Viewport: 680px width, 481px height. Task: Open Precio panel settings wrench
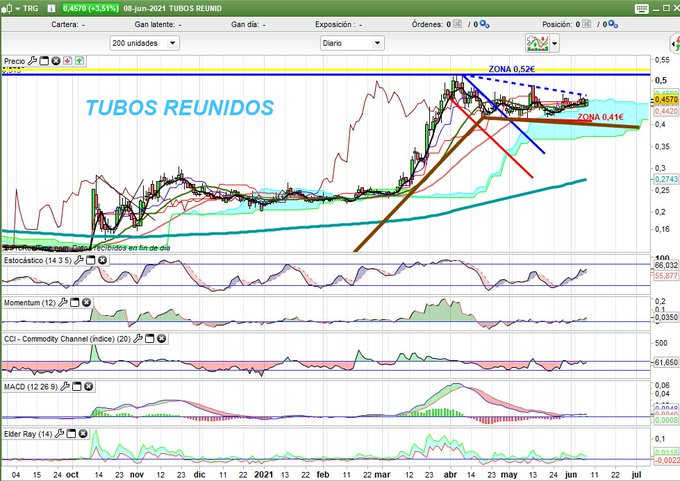tap(32, 61)
